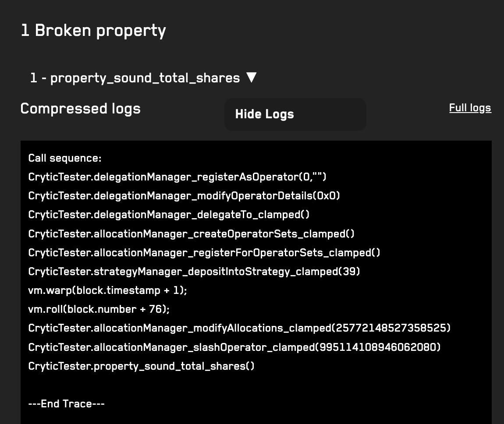Select the property_sound_total_shares item title
Viewport: 504px width, 424px height.
click(135, 78)
